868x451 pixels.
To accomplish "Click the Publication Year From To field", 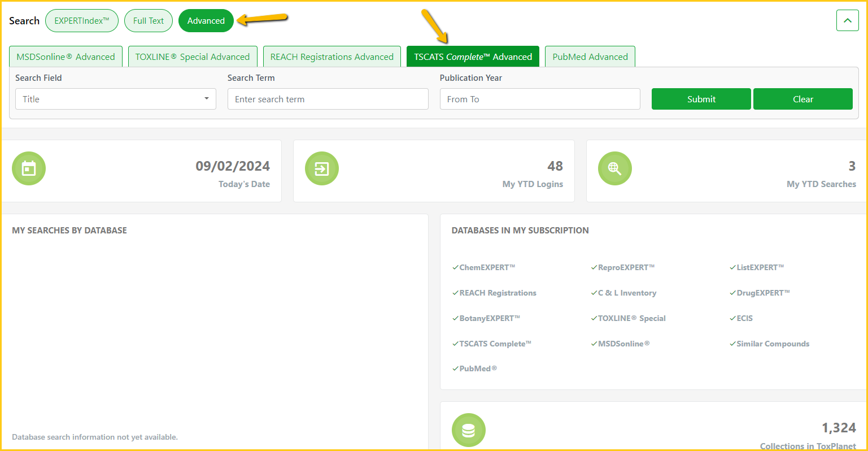I will 540,99.
